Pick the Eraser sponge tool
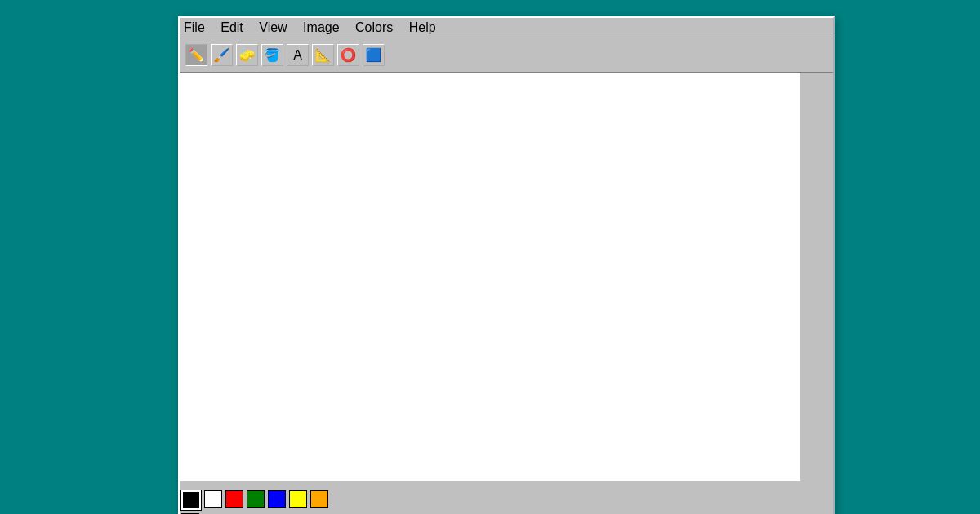980x514 pixels. [247, 55]
